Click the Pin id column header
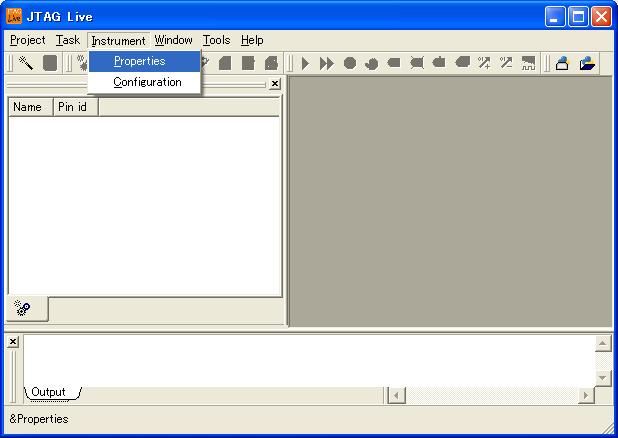Image resolution: width=618 pixels, height=438 pixels. 76,107
